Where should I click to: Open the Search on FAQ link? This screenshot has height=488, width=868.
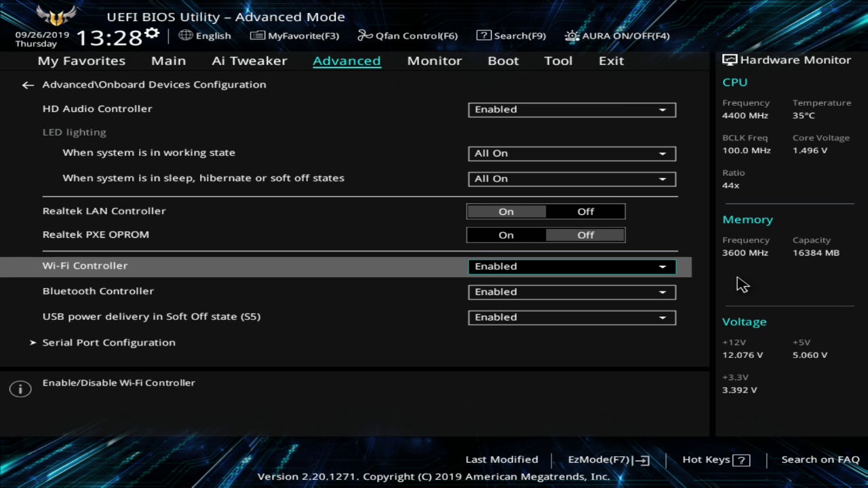pos(821,460)
